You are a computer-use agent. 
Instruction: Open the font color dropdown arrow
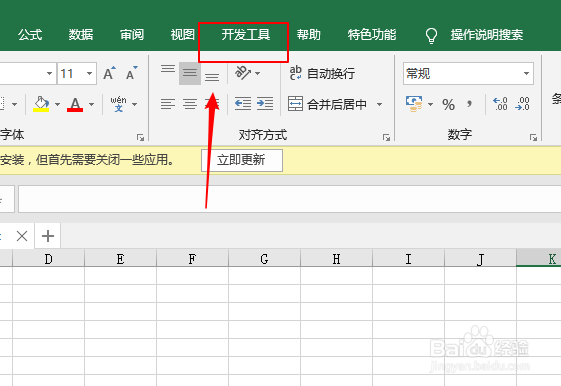point(92,104)
